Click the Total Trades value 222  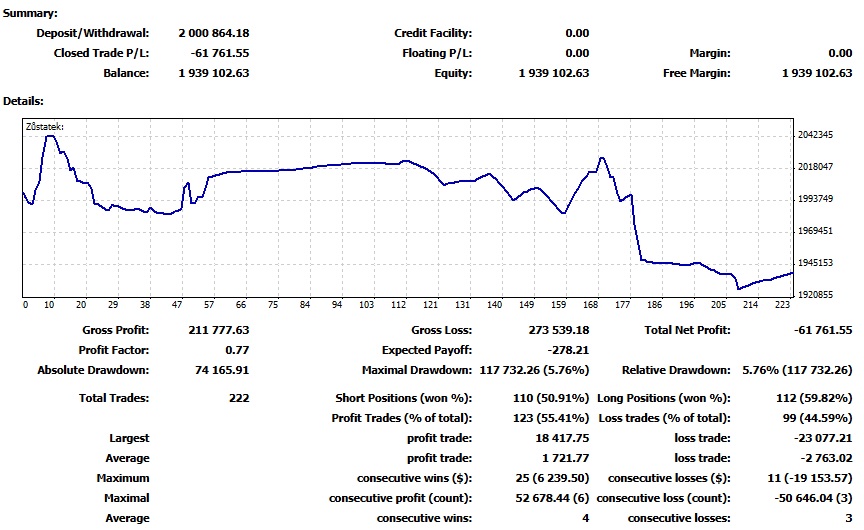239,398
